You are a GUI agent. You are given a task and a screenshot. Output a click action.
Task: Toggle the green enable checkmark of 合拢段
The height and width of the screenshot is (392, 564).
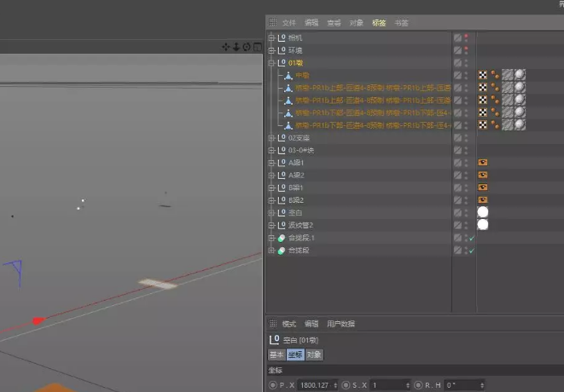[x=472, y=251]
